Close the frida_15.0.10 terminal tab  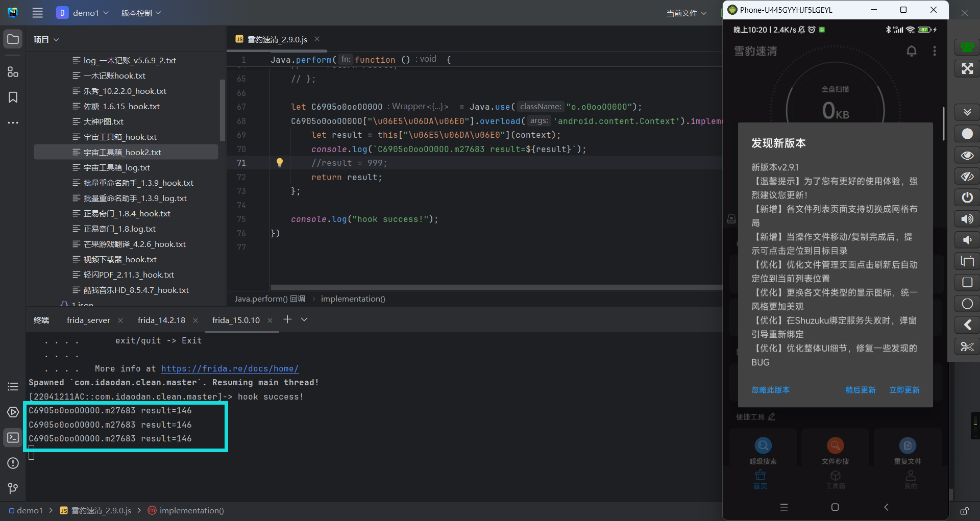pyautogui.click(x=270, y=320)
